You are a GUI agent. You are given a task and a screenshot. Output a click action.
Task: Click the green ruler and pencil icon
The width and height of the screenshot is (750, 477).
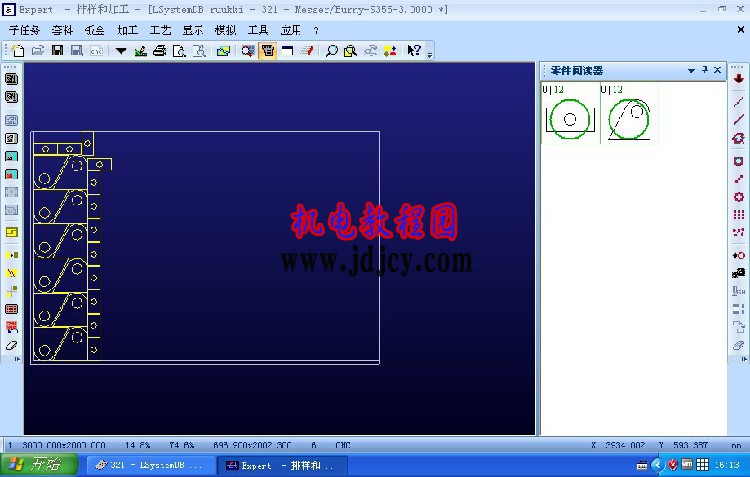pyautogui.click(x=140, y=51)
